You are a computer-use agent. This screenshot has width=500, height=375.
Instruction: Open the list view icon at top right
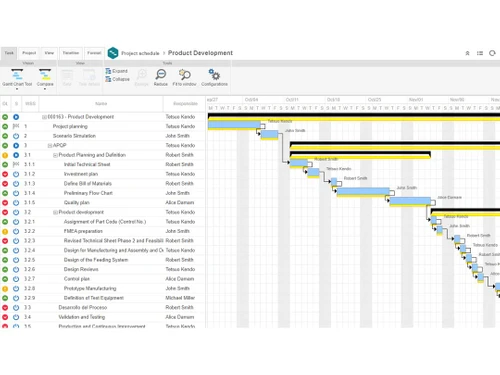click(x=480, y=53)
